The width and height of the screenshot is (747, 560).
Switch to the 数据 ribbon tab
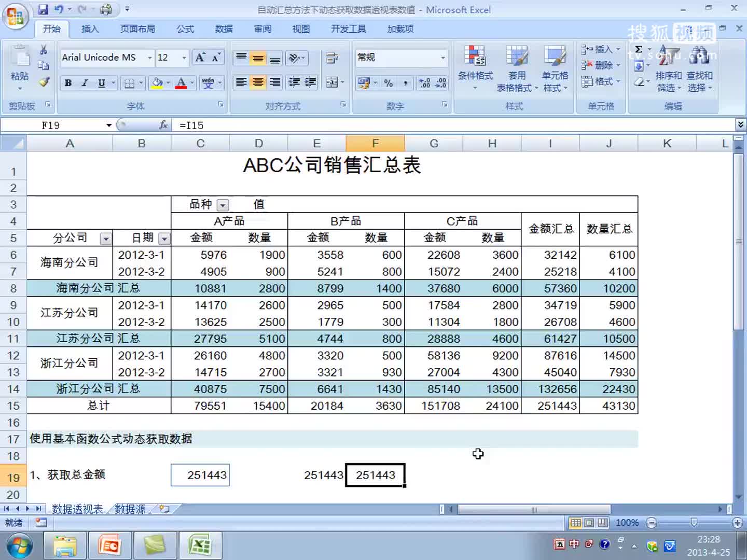(x=224, y=29)
